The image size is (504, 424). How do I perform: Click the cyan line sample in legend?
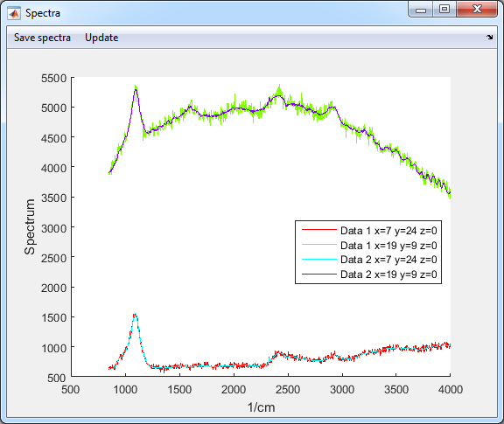(318, 260)
